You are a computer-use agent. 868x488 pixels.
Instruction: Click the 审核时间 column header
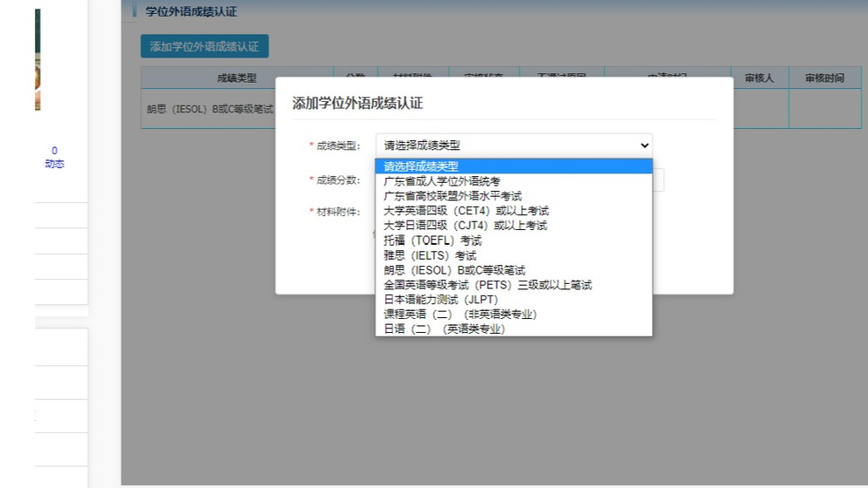click(824, 78)
